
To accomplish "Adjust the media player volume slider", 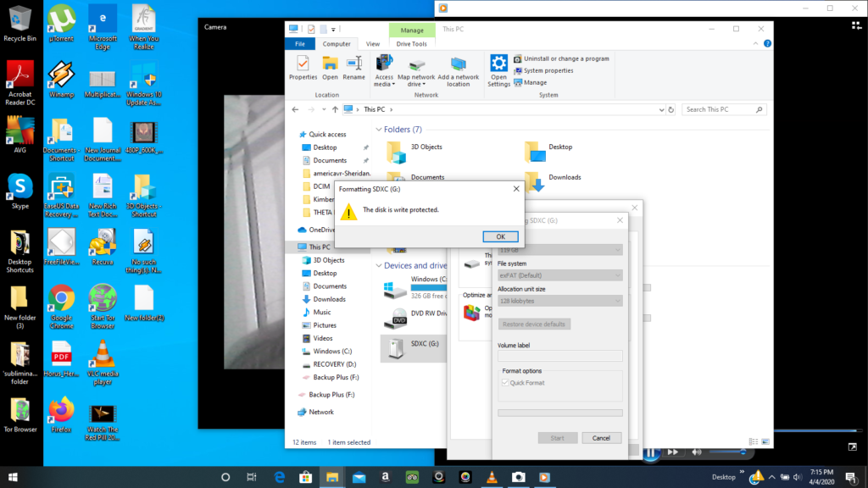I will [x=727, y=452].
